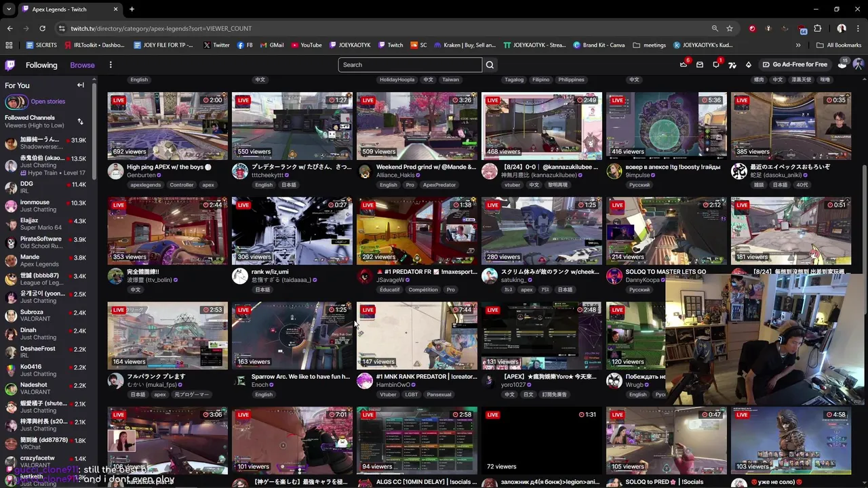Collapse the For You sidebar
Screen dimensions: 868x488
80,85
